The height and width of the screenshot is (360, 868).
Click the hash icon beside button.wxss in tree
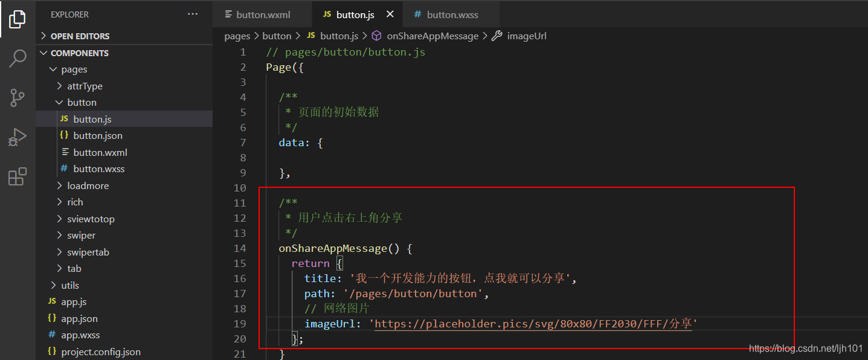tap(64, 169)
